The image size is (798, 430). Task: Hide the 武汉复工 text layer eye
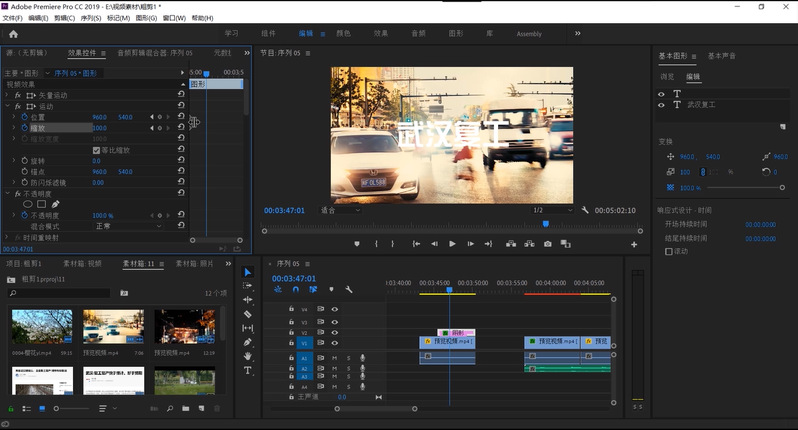coord(662,104)
